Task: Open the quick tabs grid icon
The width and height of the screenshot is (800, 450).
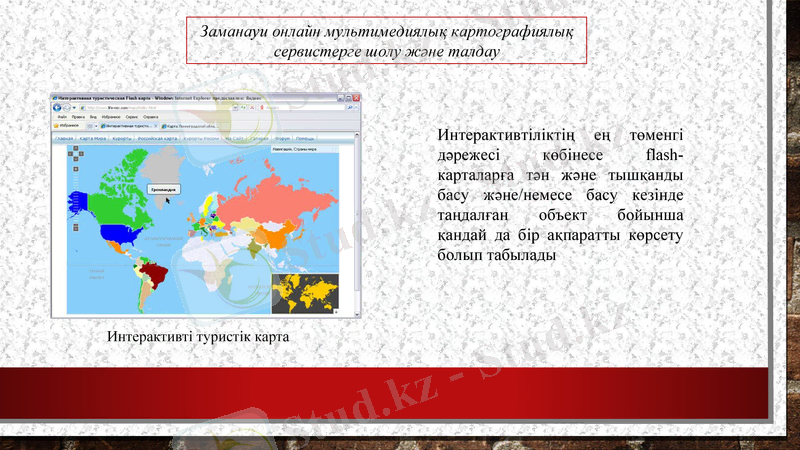Action: pyautogui.click(x=90, y=126)
